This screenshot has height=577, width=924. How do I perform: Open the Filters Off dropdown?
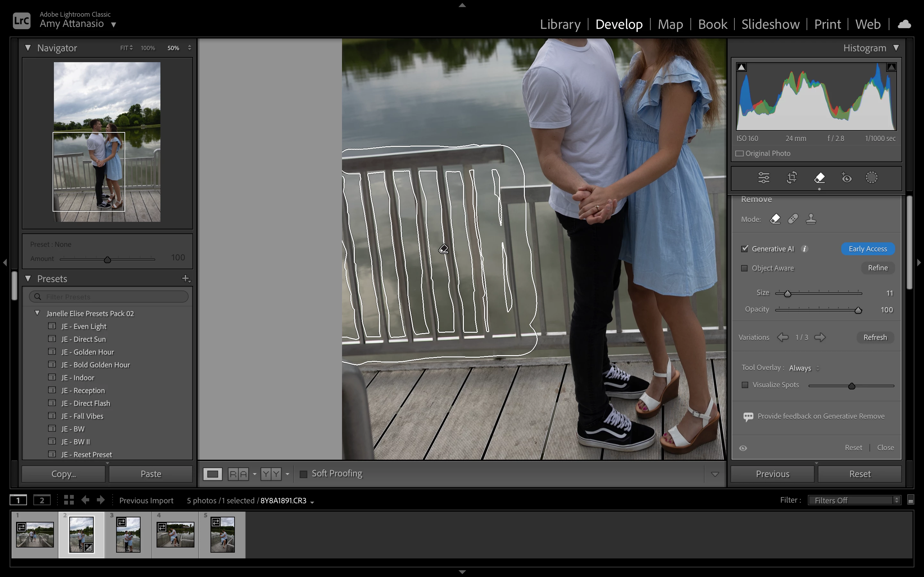pos(854,500)
